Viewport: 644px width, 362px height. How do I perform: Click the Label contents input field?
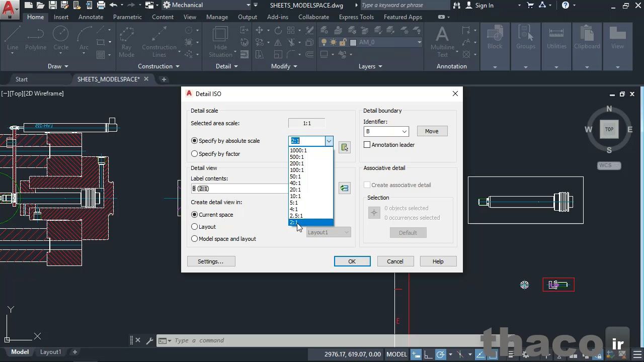(240, 189)
